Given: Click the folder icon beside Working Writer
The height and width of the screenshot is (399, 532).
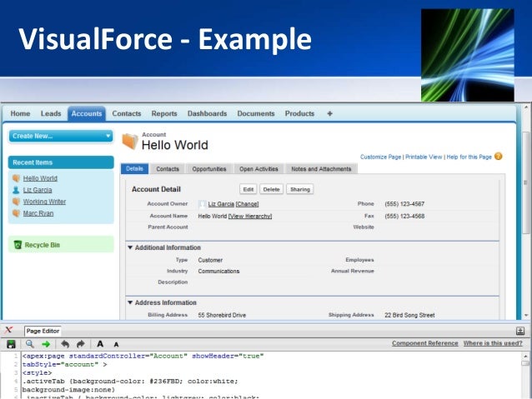Looking at the screenshot, I should click(16, 202).
